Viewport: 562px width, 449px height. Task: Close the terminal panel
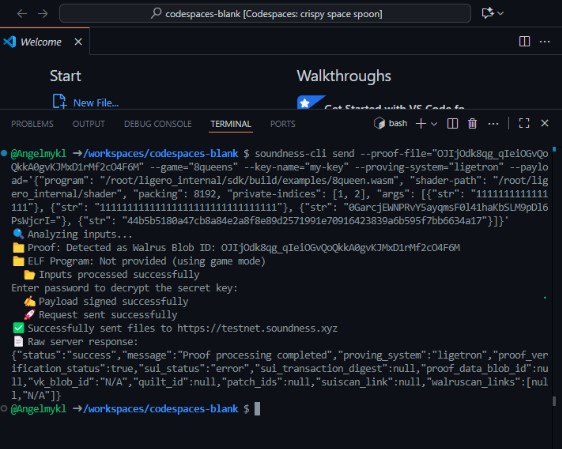544,123
